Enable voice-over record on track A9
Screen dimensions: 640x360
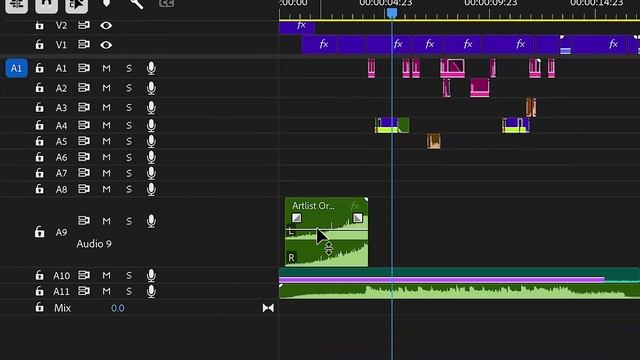click(151, 221)
